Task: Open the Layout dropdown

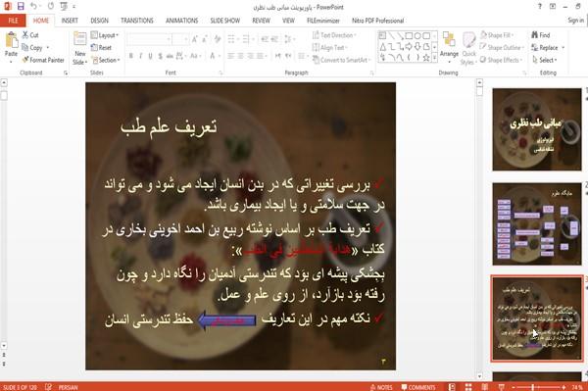Action: 105,35
